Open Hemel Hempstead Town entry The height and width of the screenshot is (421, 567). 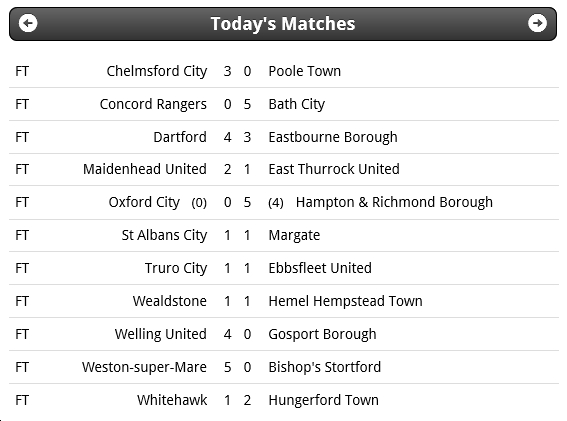coord(345,301)
